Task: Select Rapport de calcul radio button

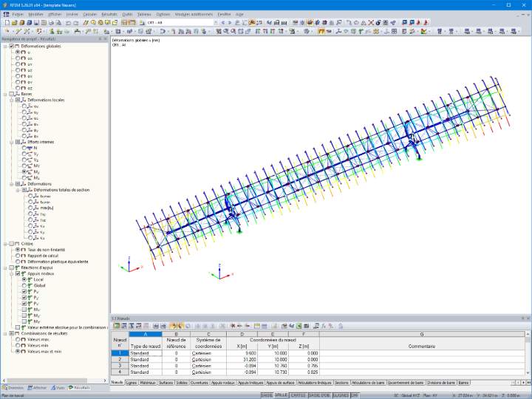Action: pos(18,256)
